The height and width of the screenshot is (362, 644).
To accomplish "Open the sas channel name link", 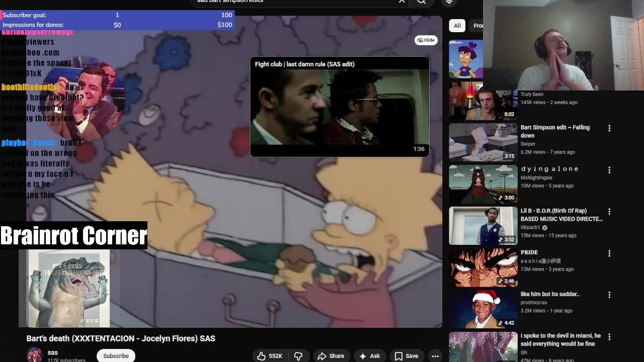I will pos(52,352).
